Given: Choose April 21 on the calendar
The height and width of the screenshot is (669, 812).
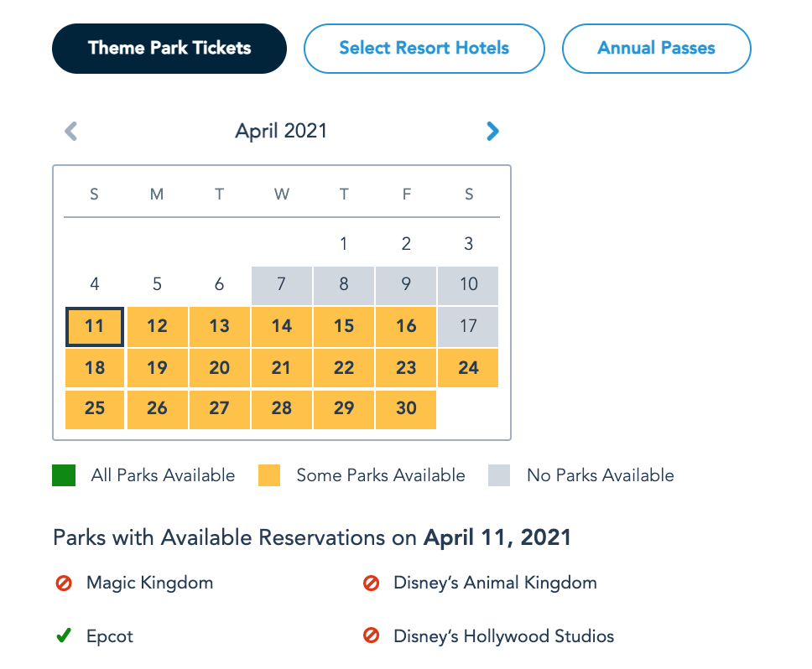Looking at the screenshot, I should click(x=282, y=367).
